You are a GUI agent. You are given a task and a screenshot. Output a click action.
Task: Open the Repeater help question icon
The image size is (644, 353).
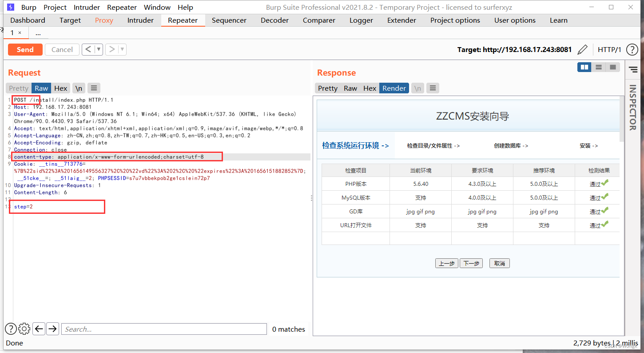point(632,49)
